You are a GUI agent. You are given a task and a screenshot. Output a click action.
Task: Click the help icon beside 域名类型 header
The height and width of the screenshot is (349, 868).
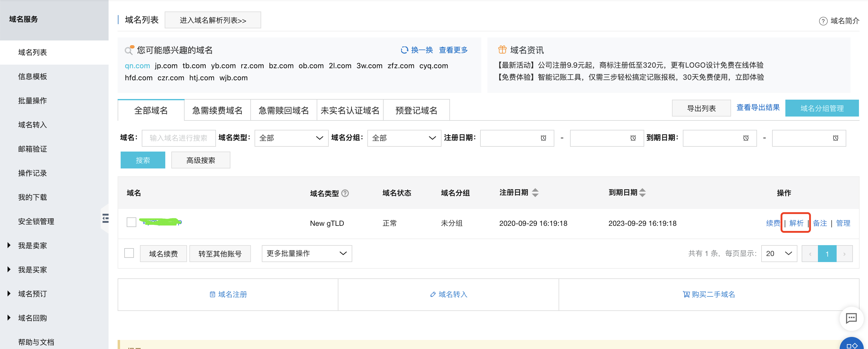pos(345,193)
